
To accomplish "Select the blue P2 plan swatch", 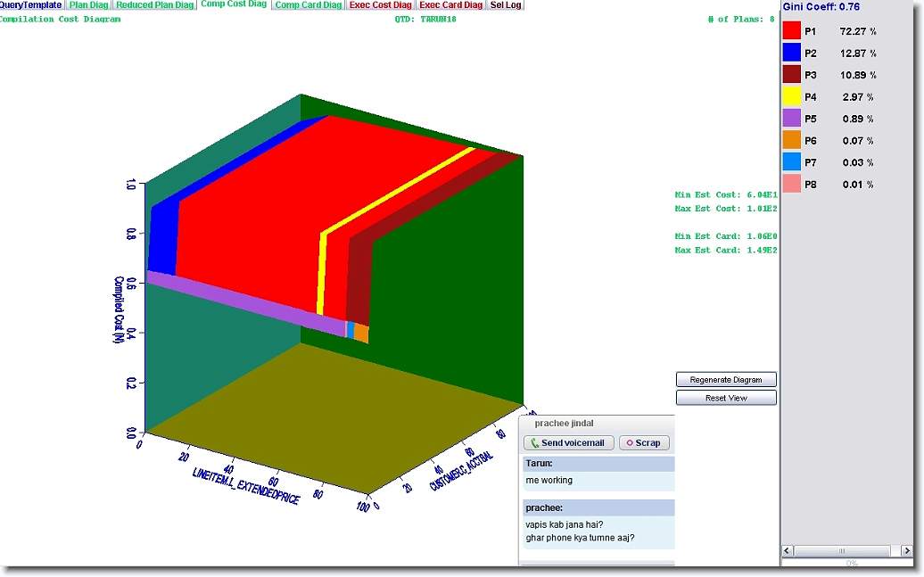I will coord(791,54).
